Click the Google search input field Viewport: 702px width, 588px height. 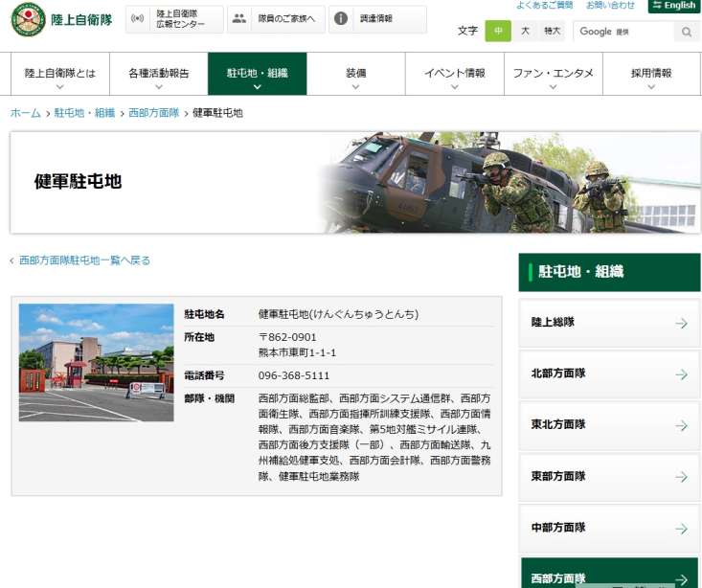coord(623,32)
